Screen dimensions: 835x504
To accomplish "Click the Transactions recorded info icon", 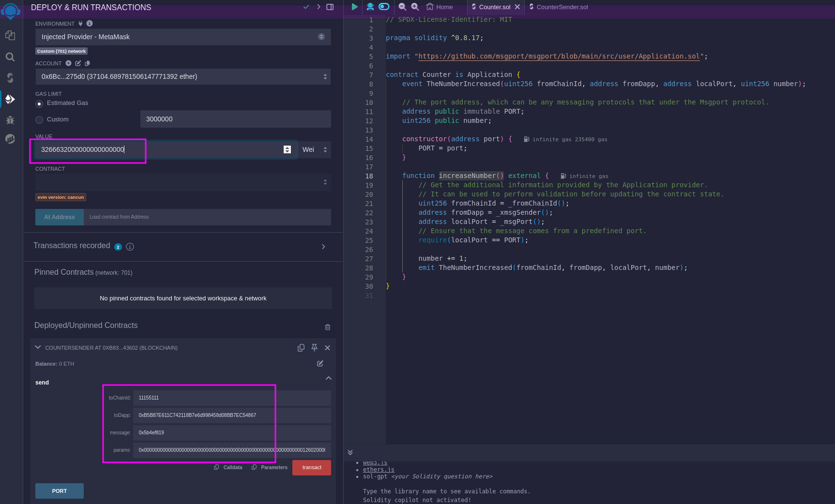I will (x=130, y=247).
